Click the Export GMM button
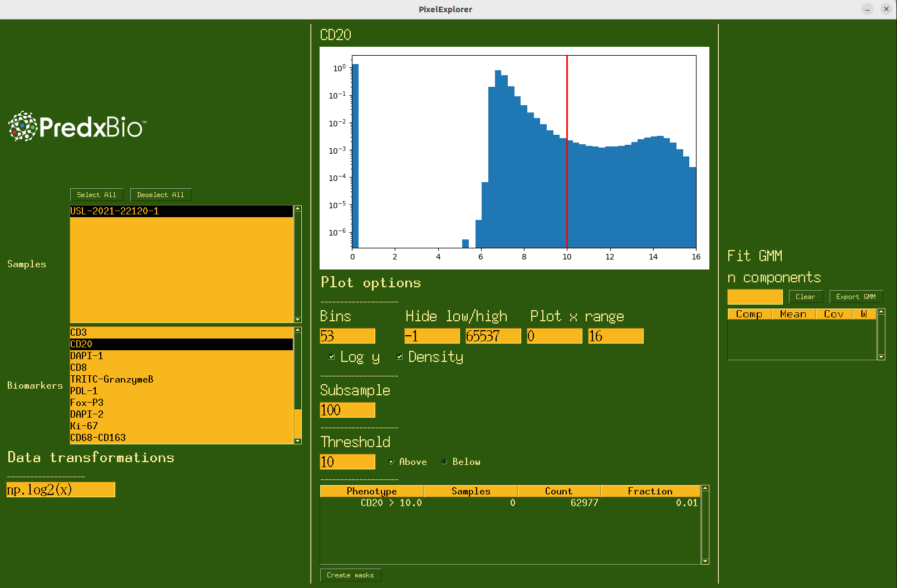This screenshot has height=588, width=897. click(x=856, y=297)
